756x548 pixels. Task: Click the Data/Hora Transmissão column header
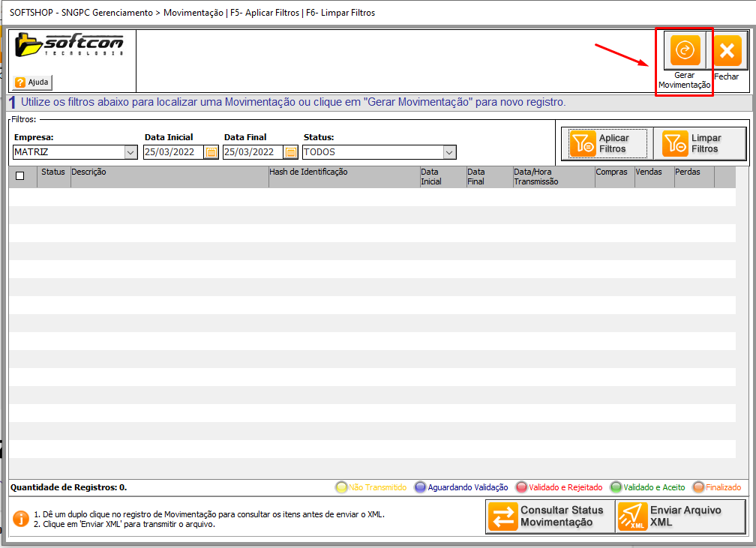click(x=535, y=176)
